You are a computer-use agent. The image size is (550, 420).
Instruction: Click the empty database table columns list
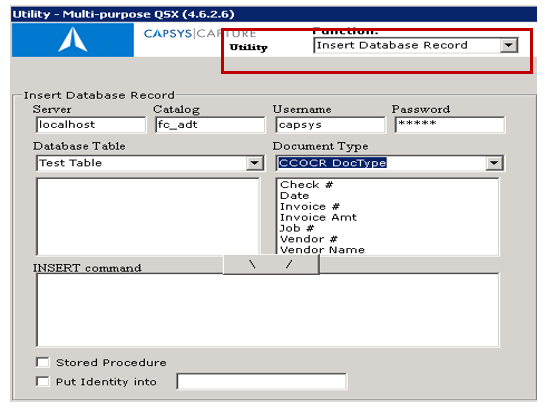(148, 217)
